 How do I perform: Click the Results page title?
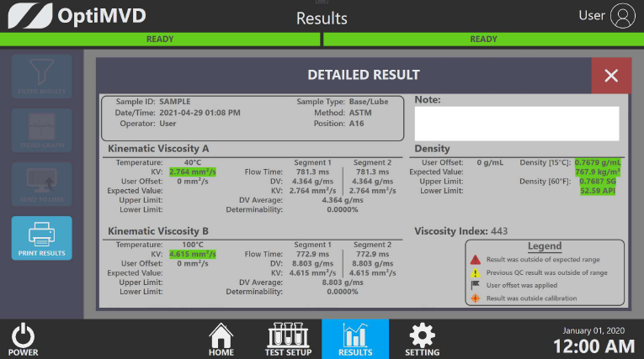(x=322, y=18)
